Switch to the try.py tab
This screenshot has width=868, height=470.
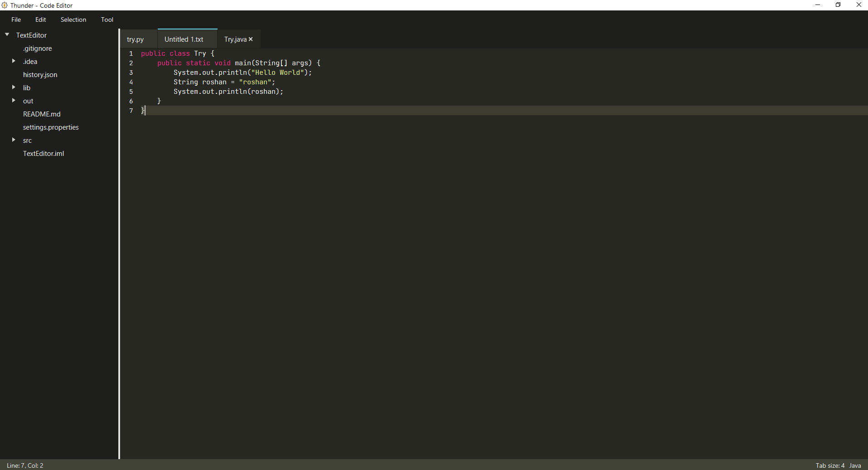coord(135,39)
